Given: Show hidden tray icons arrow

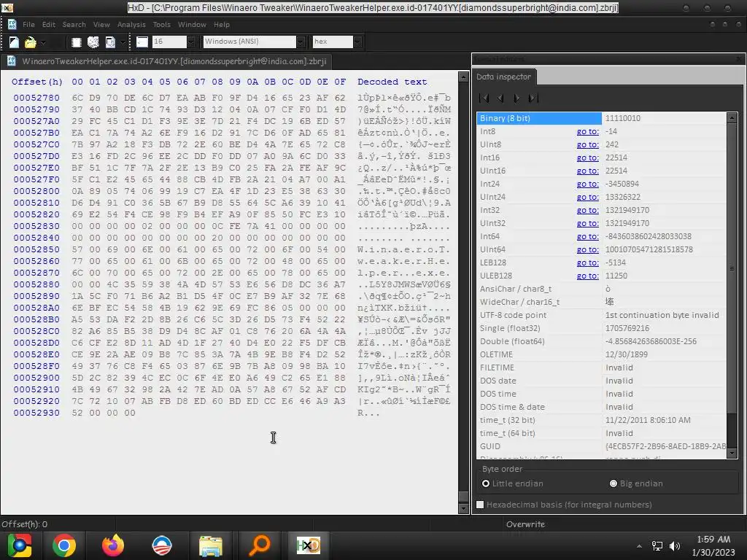Looking at the screenshot, I should point(639,546).
